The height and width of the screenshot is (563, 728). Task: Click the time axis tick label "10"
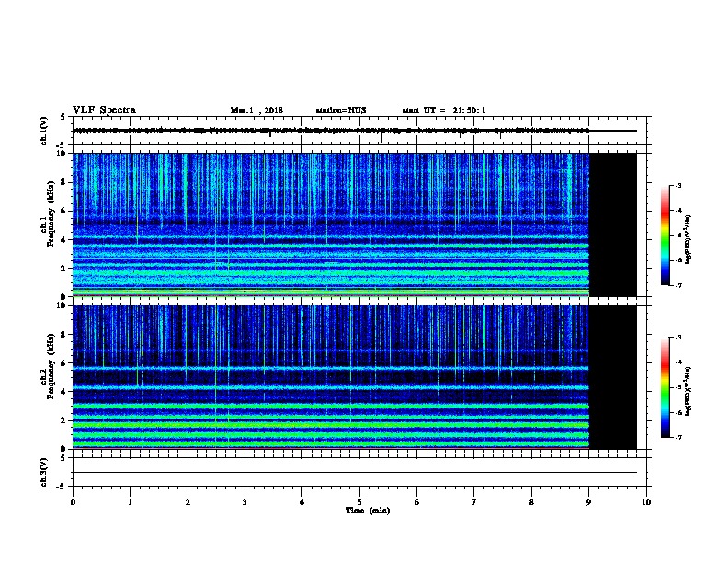pyautogui.click(x=646, y=501)
